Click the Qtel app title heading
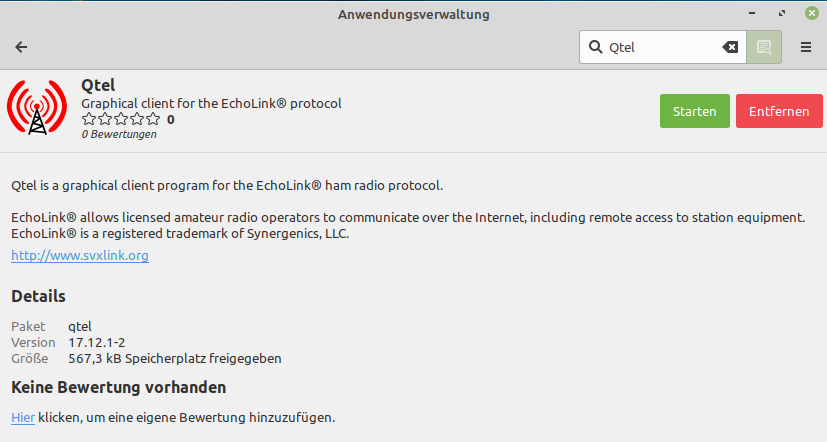The image size is (827, 442). pyautogui.click(x=98, y=85)
